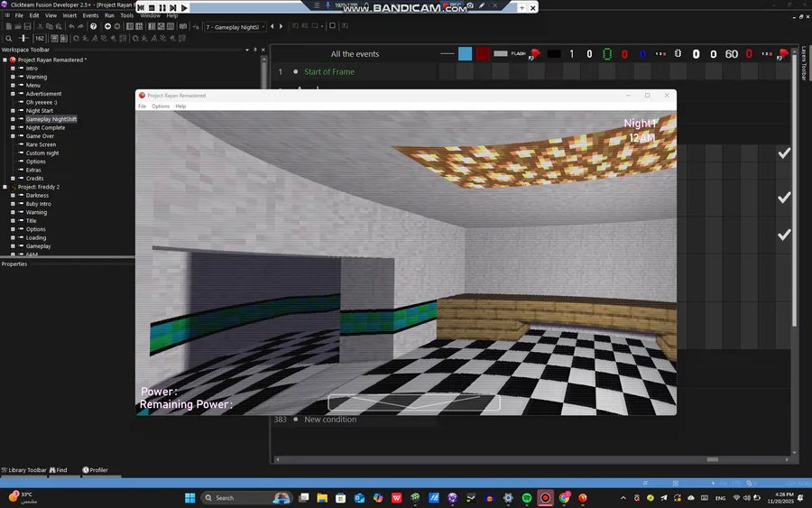This screenshot has height=508, width=812.
Task: Collapse the Project Rayan Remastered tree
Action: (x=5, y=60)
